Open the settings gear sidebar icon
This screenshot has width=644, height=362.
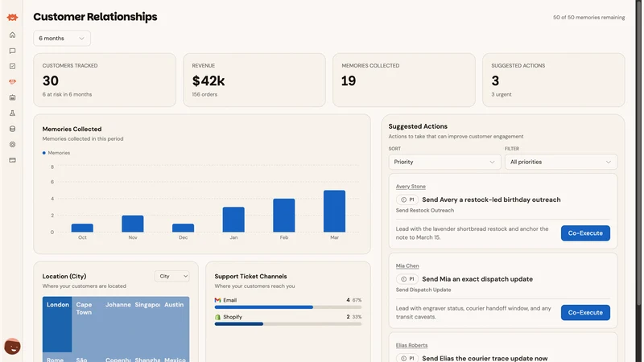tap(12, 145)
